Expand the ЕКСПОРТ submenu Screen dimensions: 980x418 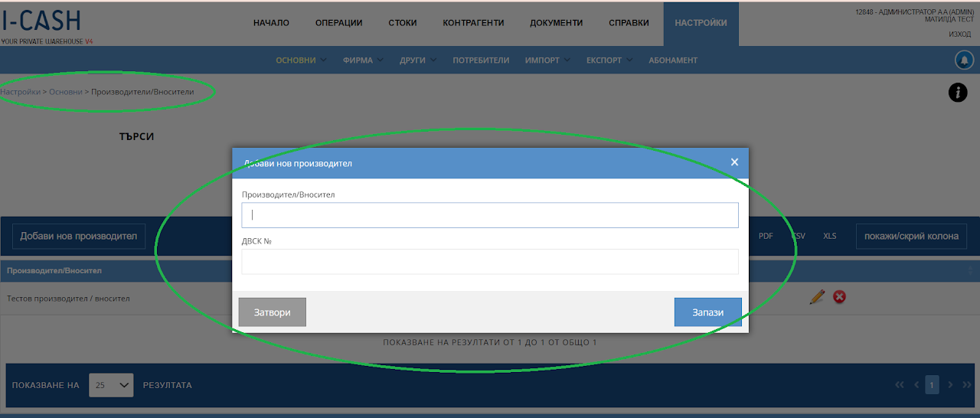click(609, 60)
